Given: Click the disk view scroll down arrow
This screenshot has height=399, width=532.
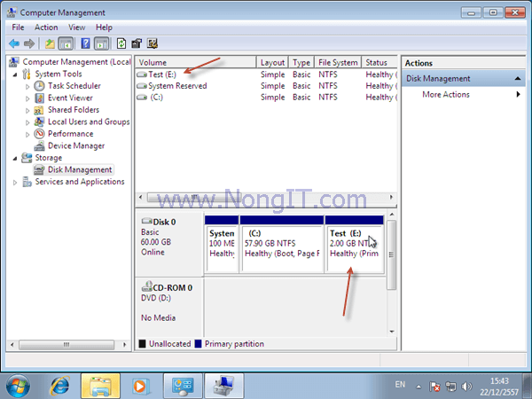Looking at the screenshot, I should click(x=392, y=332).
